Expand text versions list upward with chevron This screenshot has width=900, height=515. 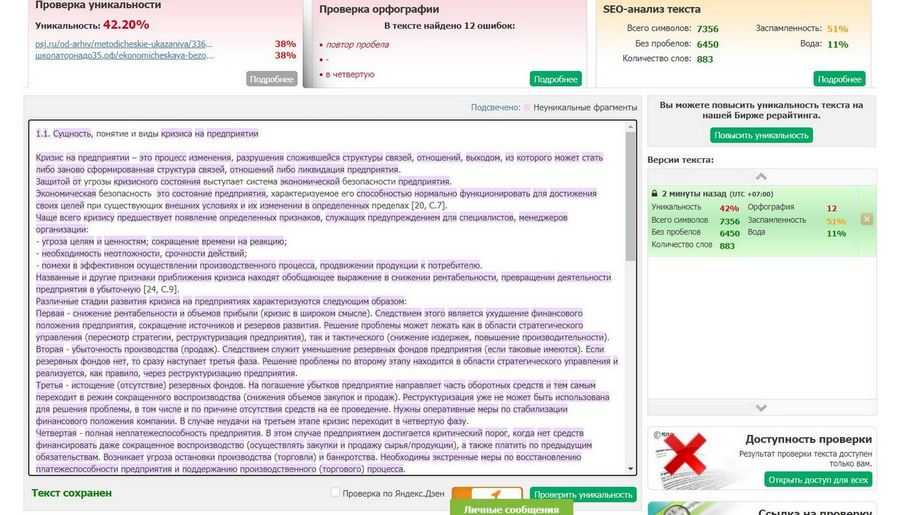[x=761, y=176]
